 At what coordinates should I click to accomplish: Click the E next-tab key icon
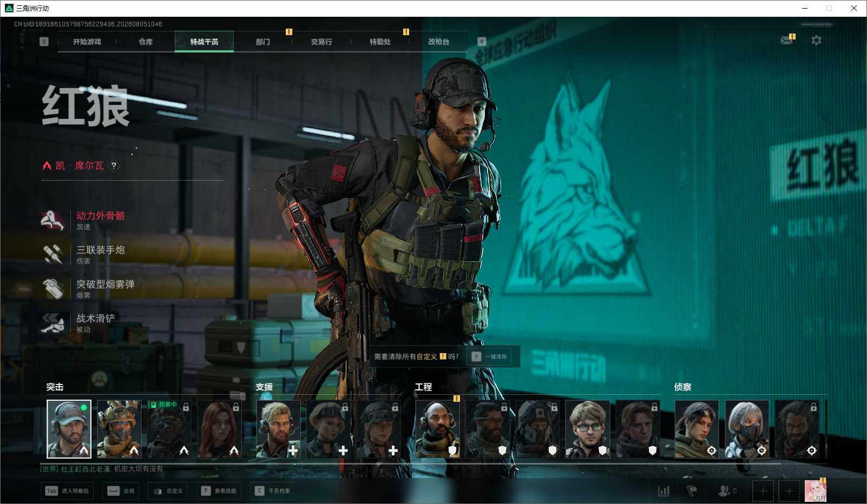[482, 42]
